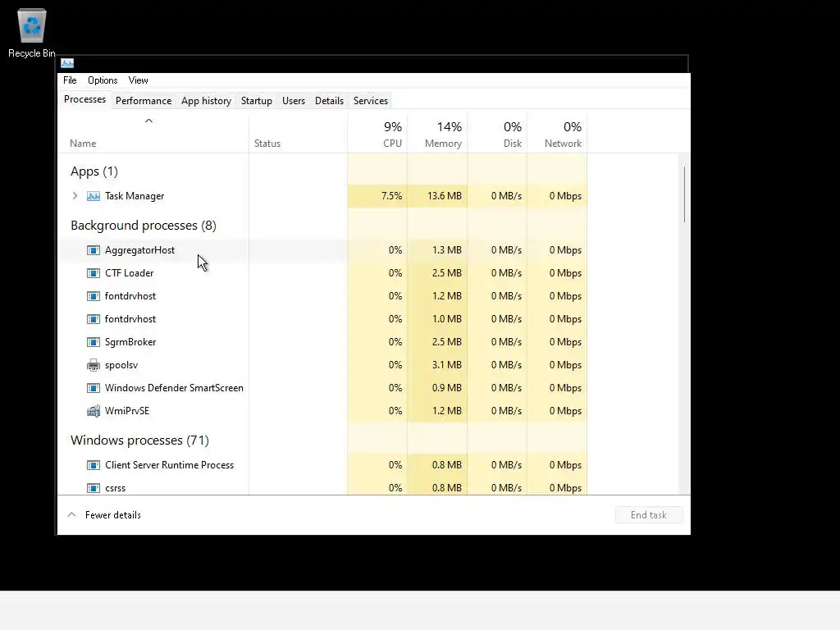Viewport: 840px width, 630px height.
Task: Click the Fewer details label
Action: (x=113, y=515)
